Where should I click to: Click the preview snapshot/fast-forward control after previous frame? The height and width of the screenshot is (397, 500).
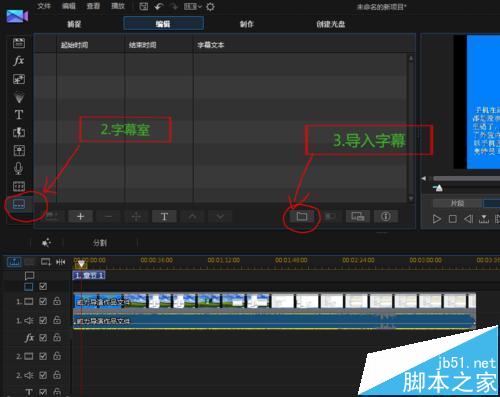tap(484, 219)
